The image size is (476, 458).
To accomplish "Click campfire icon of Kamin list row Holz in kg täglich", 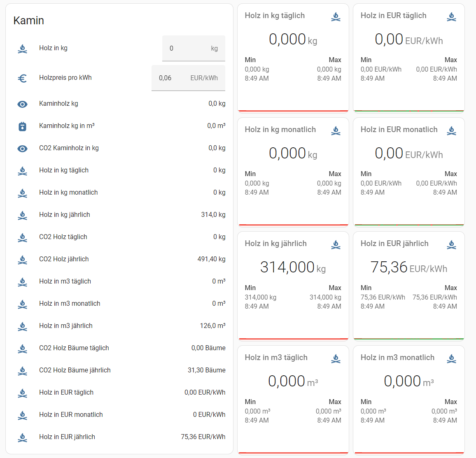I will click(23, 171).
